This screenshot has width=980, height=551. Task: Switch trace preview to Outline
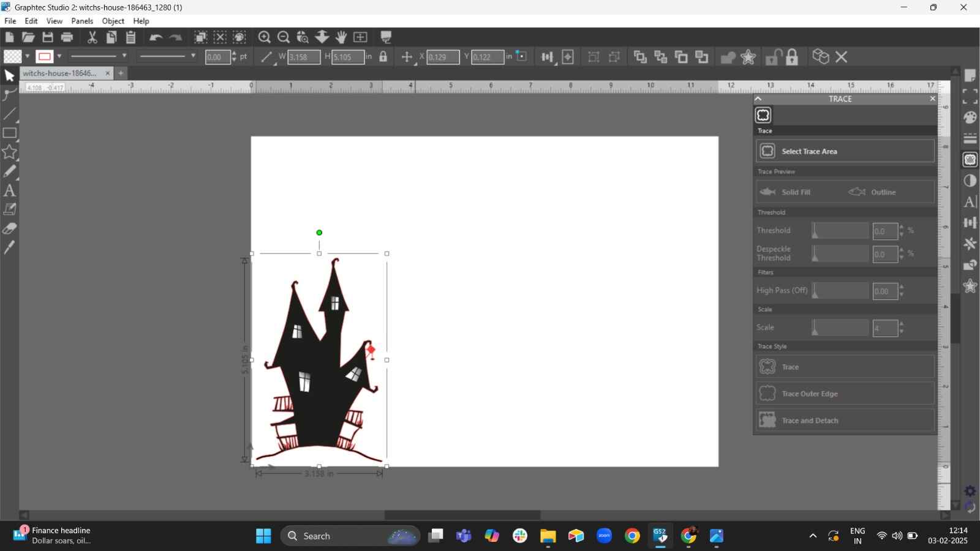pyautogui.click(x=872, y=192)
